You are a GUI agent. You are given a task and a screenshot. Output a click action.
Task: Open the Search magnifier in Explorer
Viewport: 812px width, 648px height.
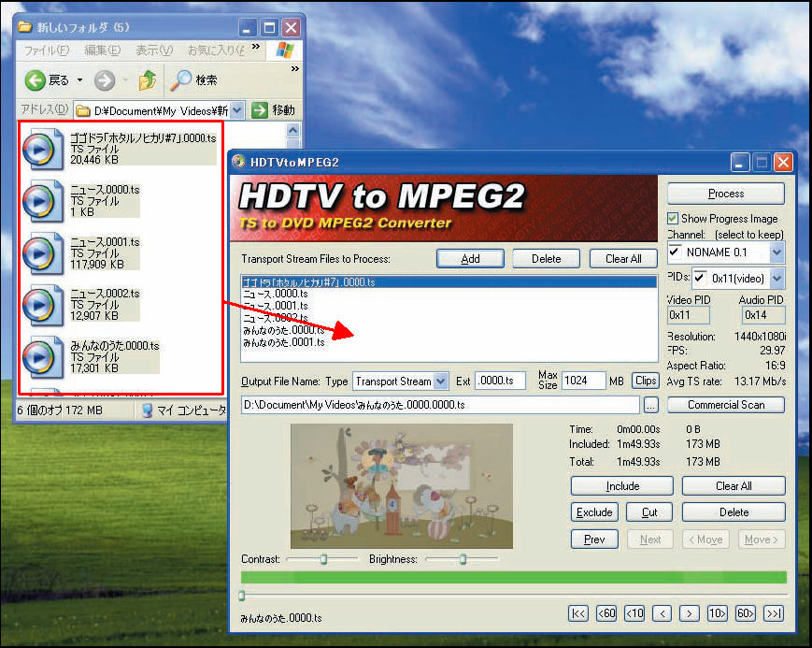click(x=180, y=79)
